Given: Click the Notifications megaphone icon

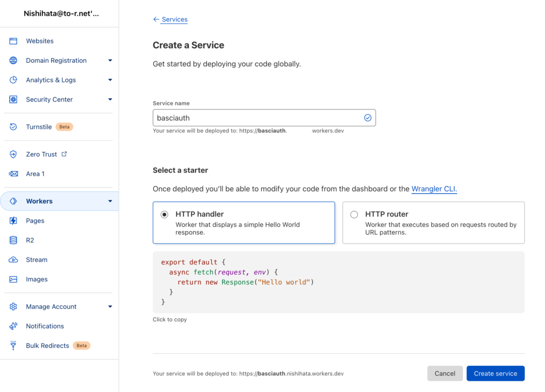Looking at the screenshot, I should [13, 326].
